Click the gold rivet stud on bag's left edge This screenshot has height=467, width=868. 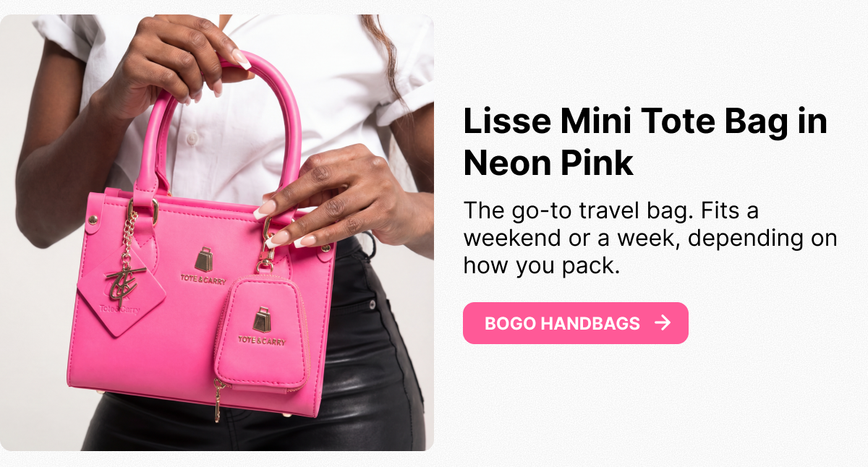point(92,220)
